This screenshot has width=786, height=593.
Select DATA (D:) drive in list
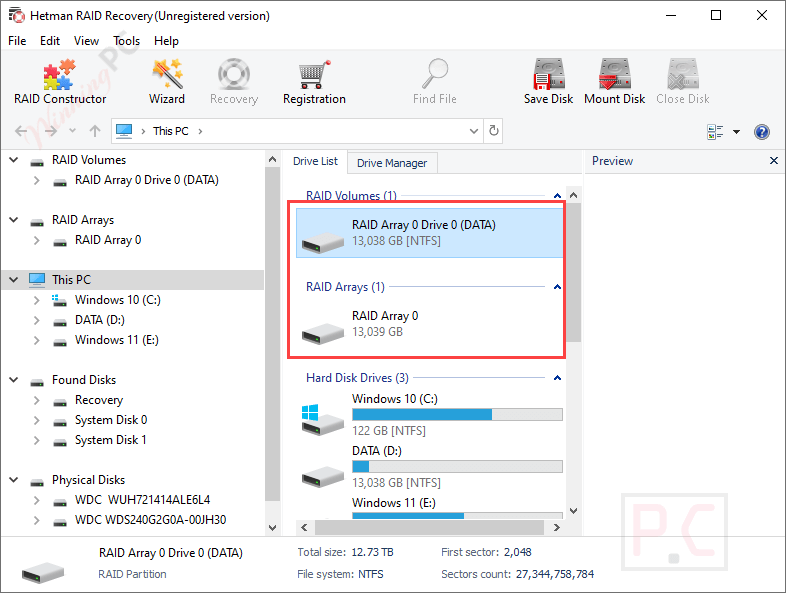pyautogui.click(x=430, y=467)
